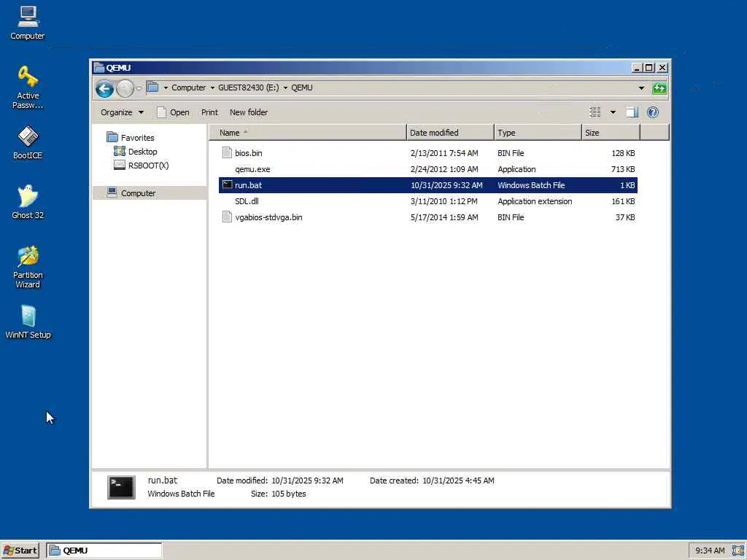Viewport: 747px width, 560px height.
Task: Navigate to GUEST82430 (E:) breadcrumb
Action: pyautogui.click(x=249, y=87)
